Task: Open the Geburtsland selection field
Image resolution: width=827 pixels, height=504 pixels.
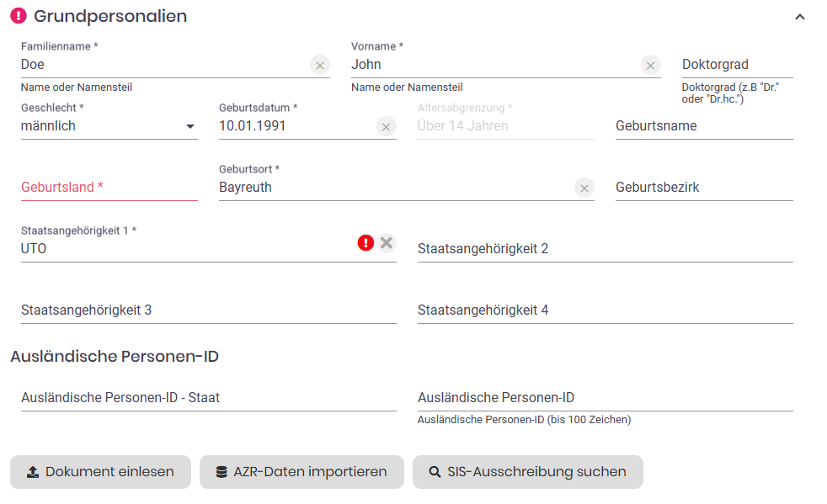Action: click(109, 188)
